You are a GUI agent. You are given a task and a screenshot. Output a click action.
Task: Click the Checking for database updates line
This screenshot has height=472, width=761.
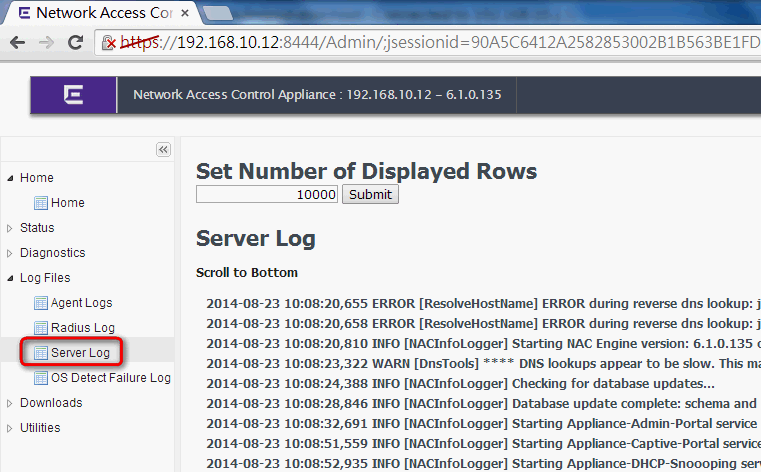point(460,384)
